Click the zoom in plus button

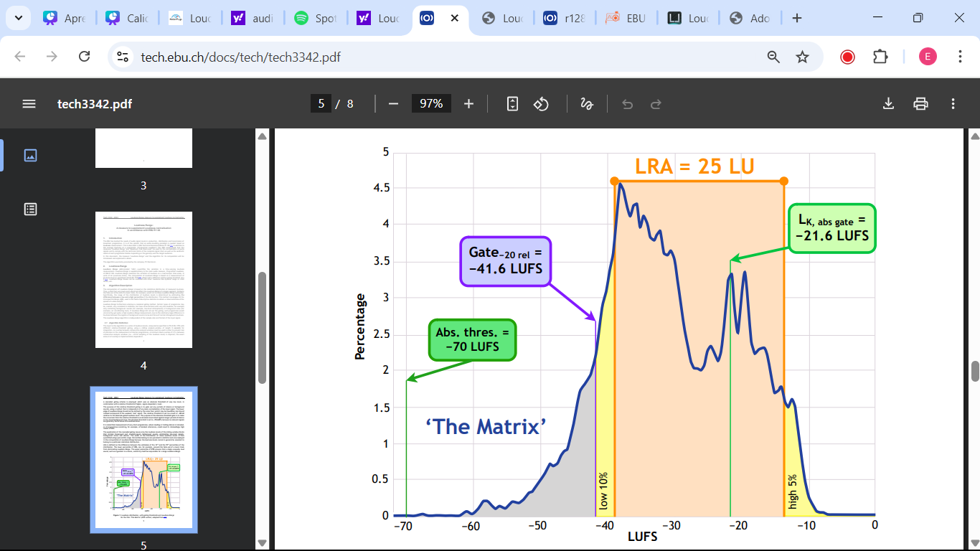point(468,104)
